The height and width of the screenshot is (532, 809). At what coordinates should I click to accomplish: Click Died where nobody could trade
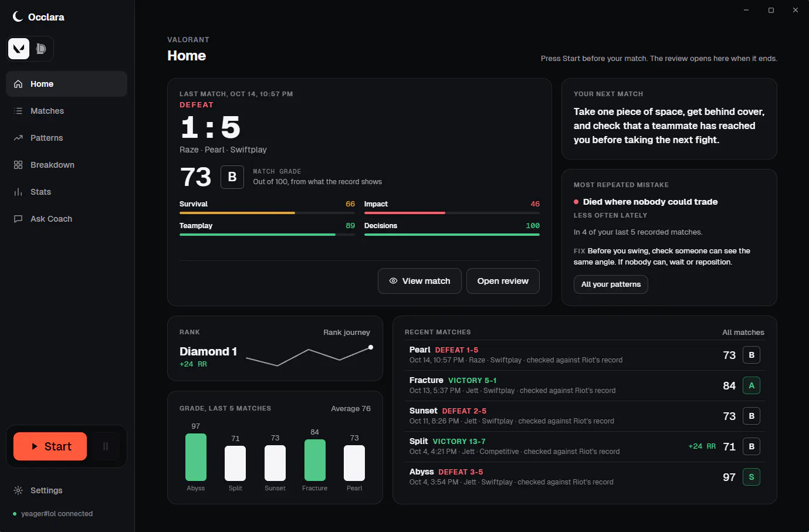(650, 202)
